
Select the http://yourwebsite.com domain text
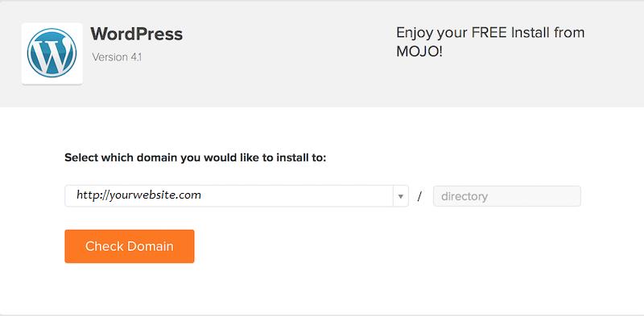[138, 195]
